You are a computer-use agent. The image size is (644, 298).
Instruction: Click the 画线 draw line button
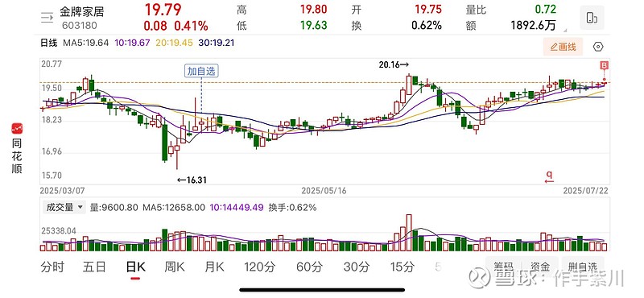point(563,47)
